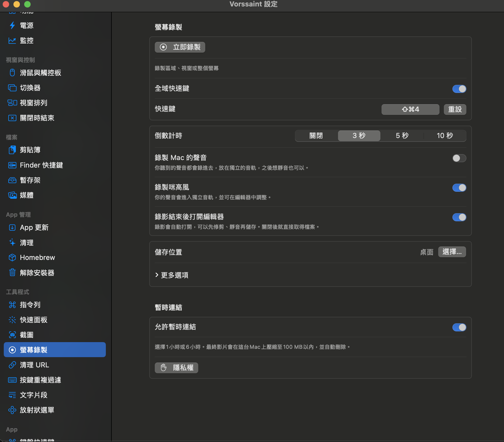504x442 pixels.
Task: Click the 視窗排列 layout icon
Action: [x=12, y=103]
